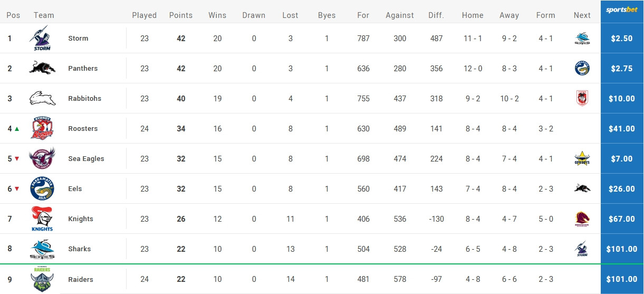
Task: Click Dragons next-opponent logo in Rabbitohs row
Action: click(582, 98)
